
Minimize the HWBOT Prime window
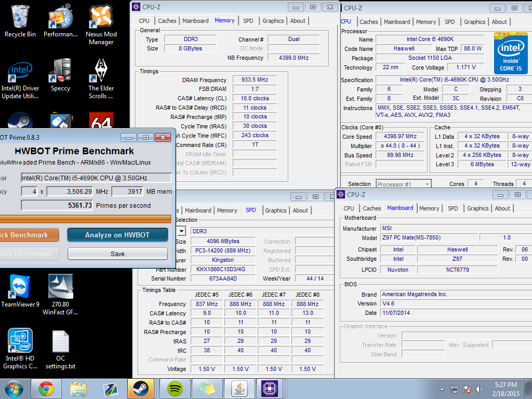point(129,137)
